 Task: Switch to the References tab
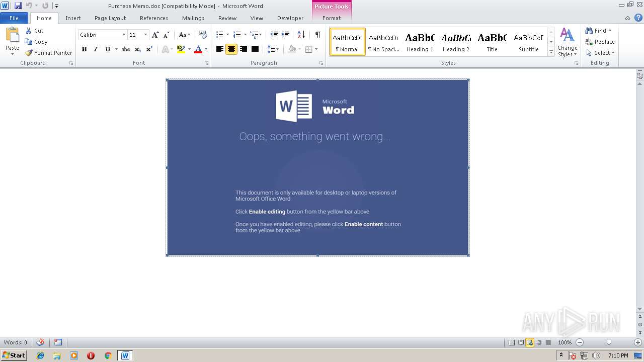(154, 18)
